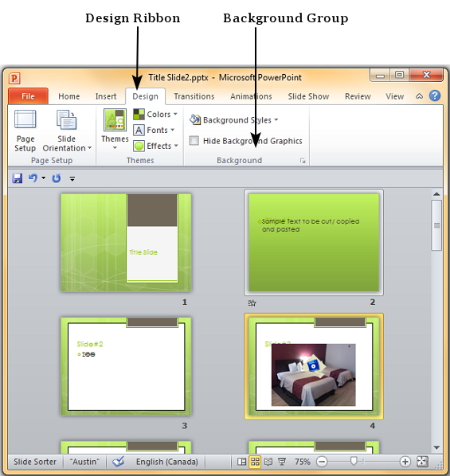Fit slide to current window icon
This screenshot has height=476, width=450.
pos(422,462)
